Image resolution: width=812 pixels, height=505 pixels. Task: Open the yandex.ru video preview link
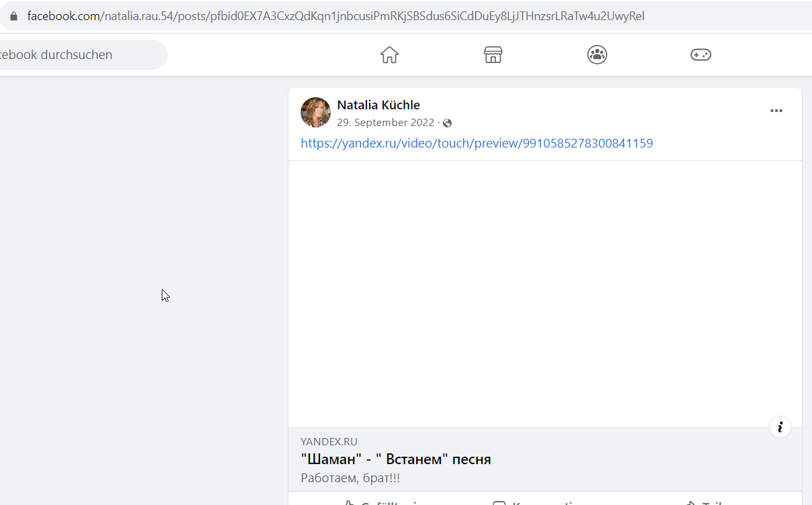(x=476, y=143)
